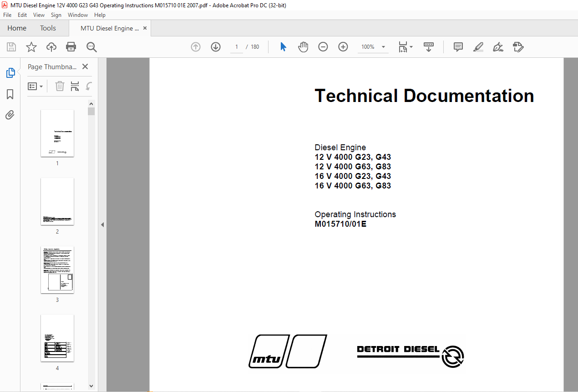The height and width of the screenshot is (392, 578).
Task: Zoom out with the minus icon
Action: tap(323, 47)
